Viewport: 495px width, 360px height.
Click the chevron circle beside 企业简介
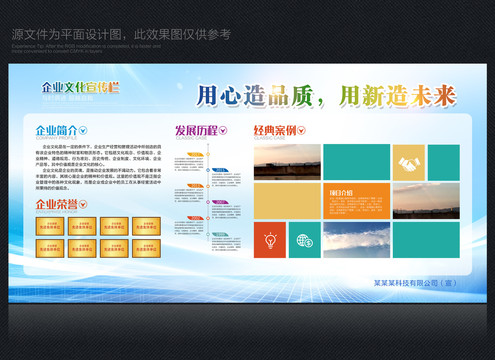click(82, 130)
